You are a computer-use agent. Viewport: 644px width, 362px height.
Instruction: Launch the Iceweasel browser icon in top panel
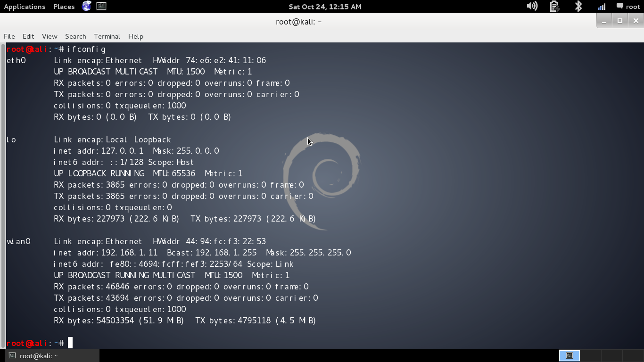click(x=86, y=6)
